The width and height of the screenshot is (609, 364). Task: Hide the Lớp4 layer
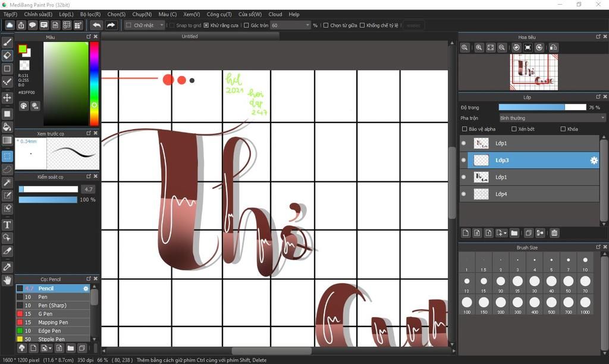(464, 194)
